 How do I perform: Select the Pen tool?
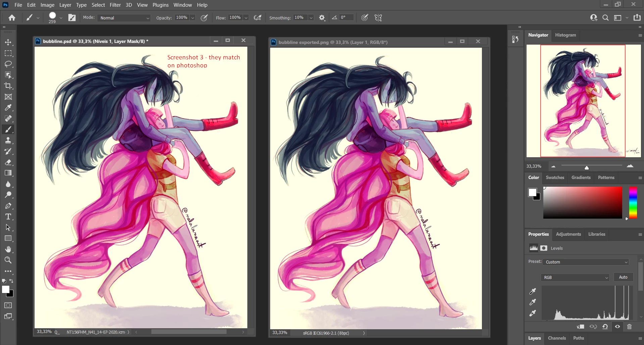point(8,206)
